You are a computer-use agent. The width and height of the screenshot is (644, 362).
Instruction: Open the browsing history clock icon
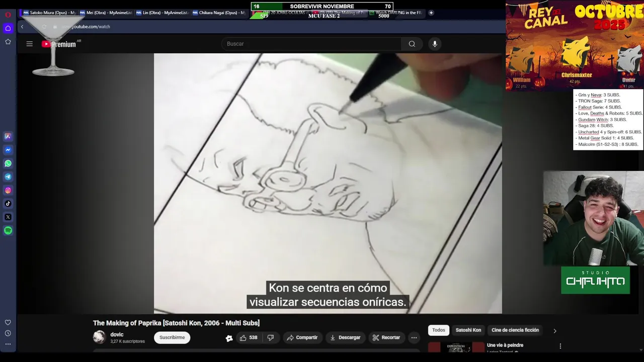click(8, 333)
